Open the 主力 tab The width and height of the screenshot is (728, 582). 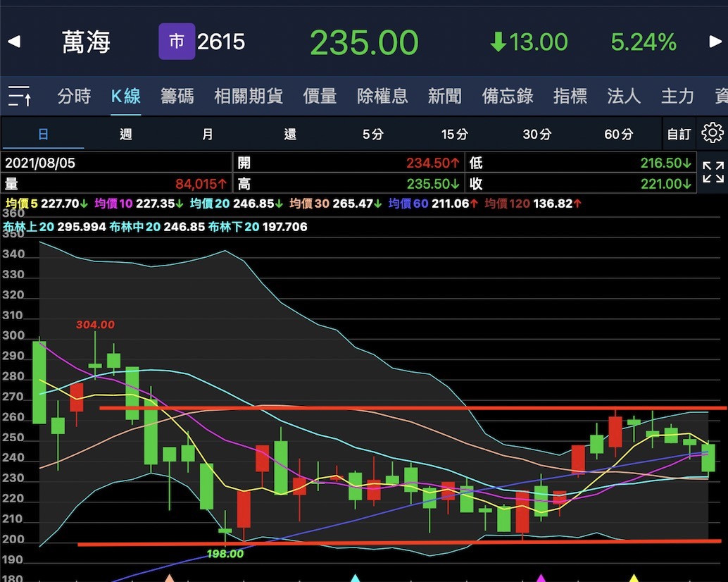[677, 96]
